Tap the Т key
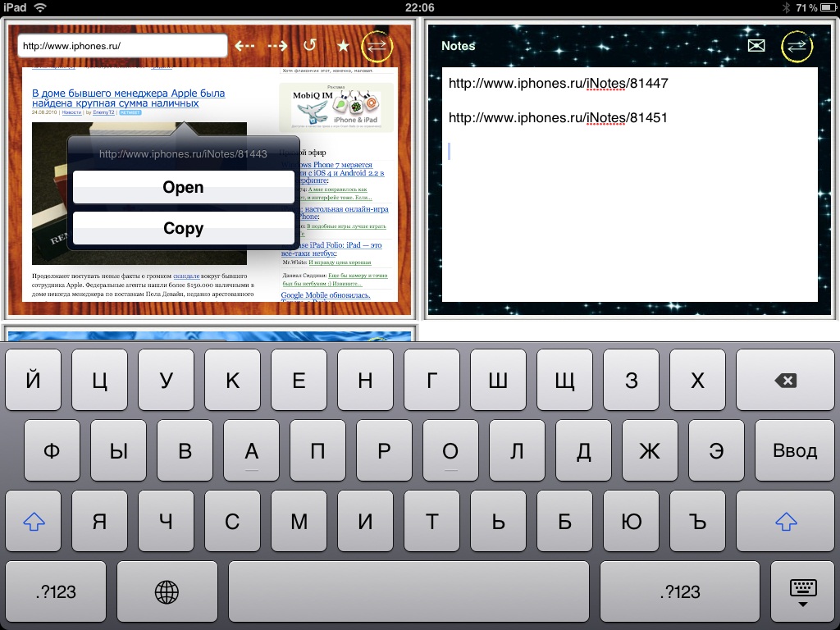This screenshot has width=840, height=630. pos(431,521)
